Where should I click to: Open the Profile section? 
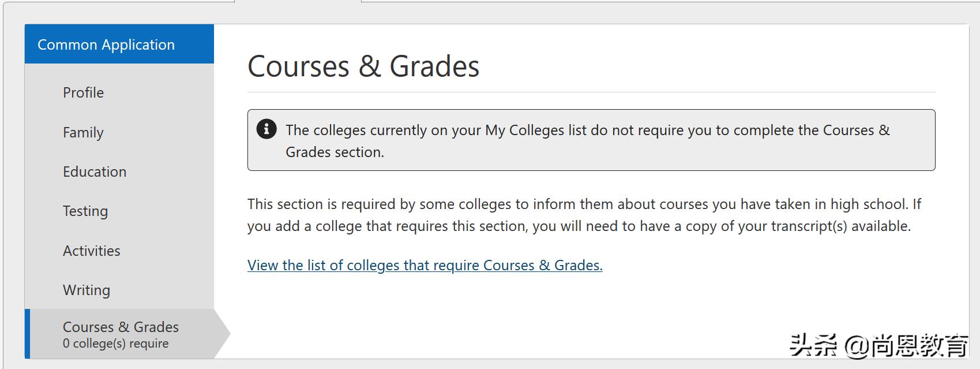click(83, 92)
